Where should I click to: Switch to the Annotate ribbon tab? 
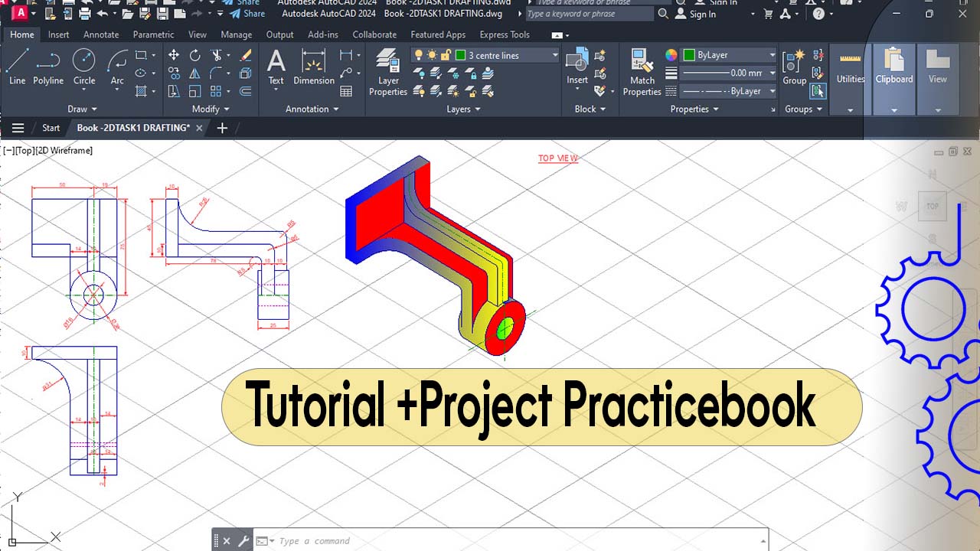click(101, 34)
